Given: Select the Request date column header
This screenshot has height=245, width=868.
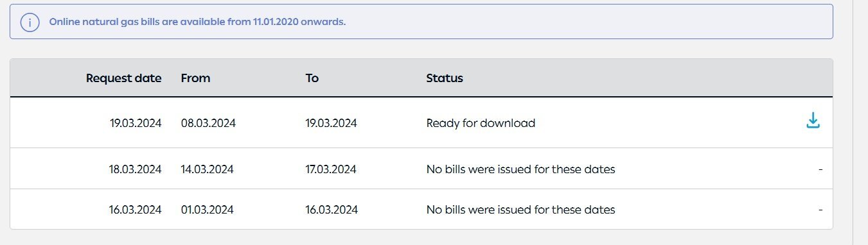Looking at the screenshot, I should coord(124,78).
